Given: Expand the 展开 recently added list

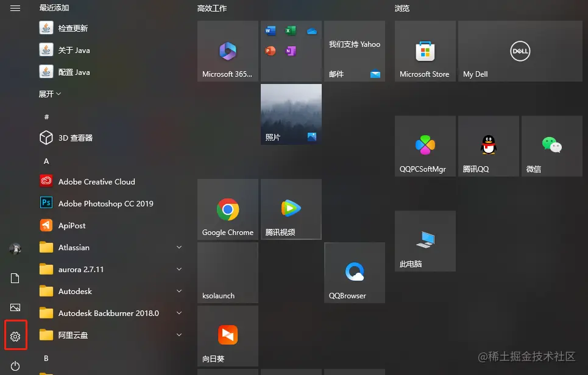Looking at the screenshot, I should pyautogui.click(x=50, y=94).
